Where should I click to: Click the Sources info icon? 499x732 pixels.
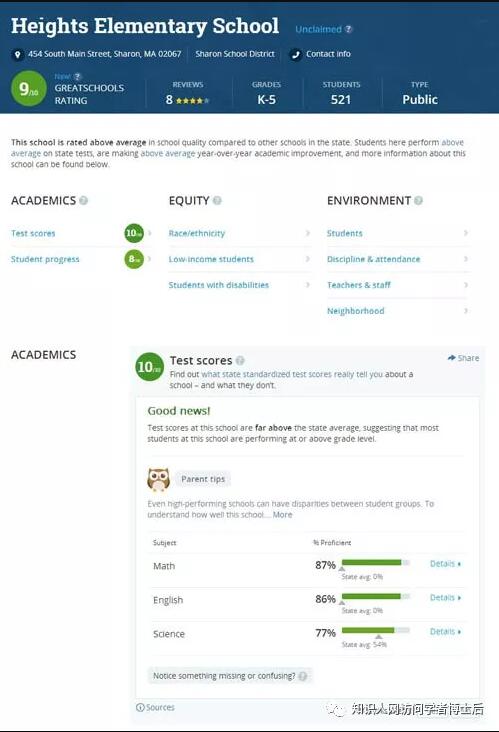140,707
